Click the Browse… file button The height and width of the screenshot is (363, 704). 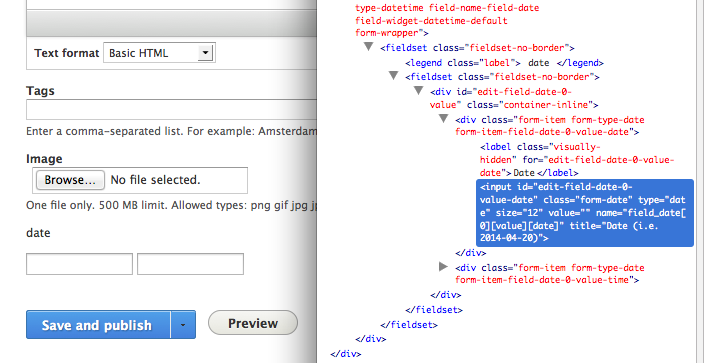click(x=70, y=180)
